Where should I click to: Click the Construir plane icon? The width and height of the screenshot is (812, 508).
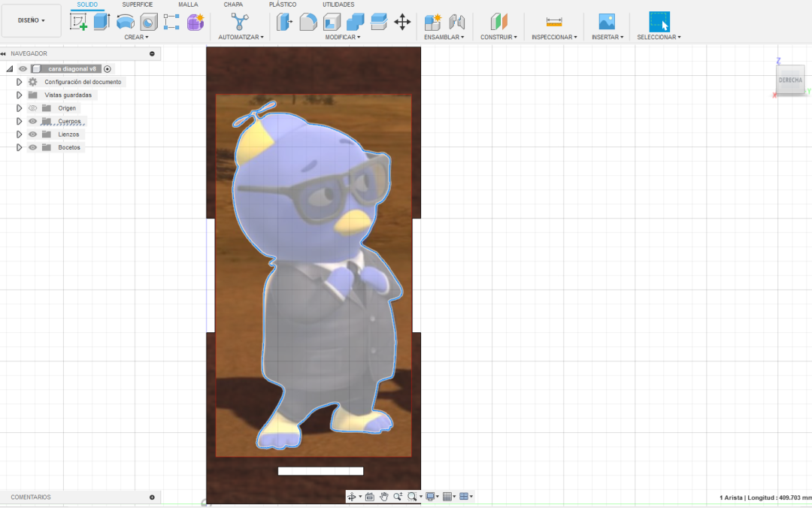498,22
